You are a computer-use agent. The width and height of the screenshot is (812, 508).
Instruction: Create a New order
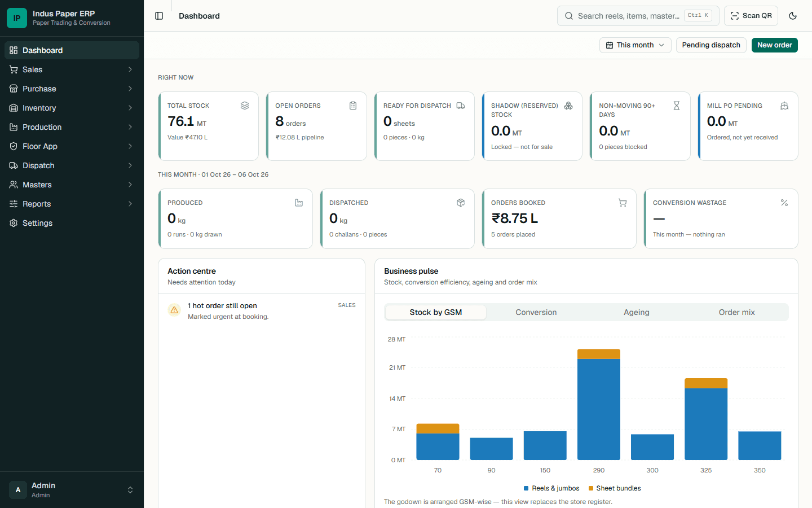pos(775,45)
